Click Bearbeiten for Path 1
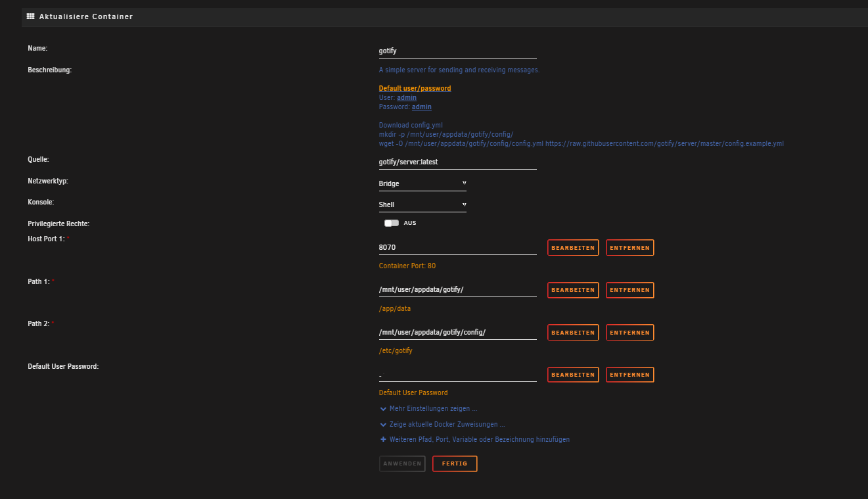 click(x=573, y=290)
